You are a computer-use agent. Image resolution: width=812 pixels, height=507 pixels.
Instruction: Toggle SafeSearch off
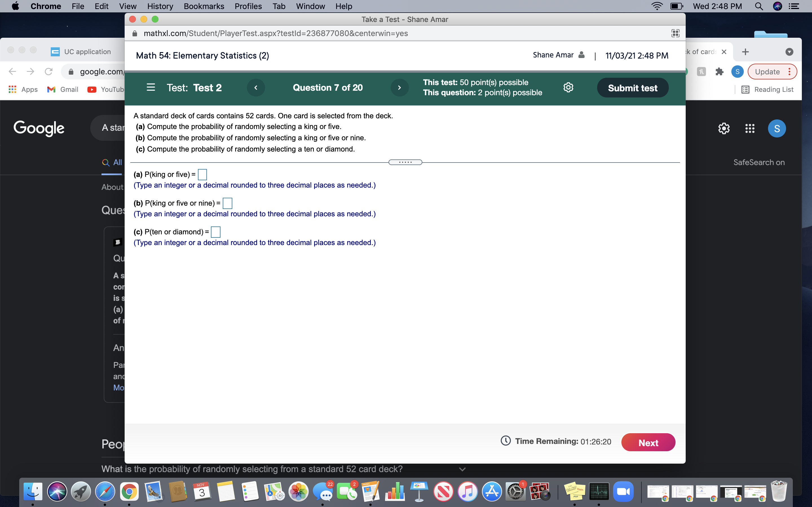[759, 162]
